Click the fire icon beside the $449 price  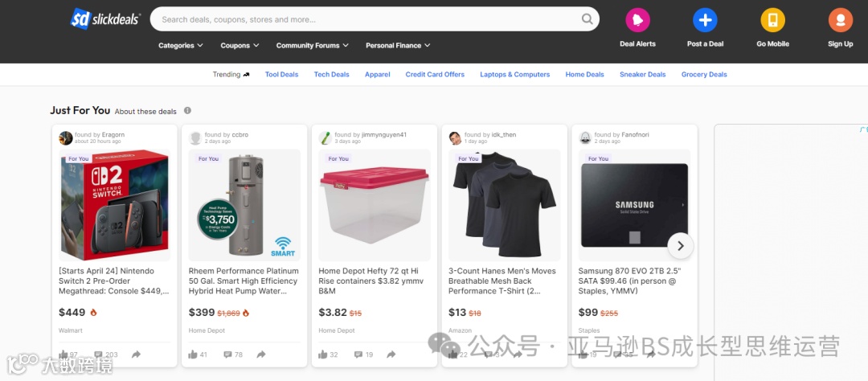pos(93,313)
